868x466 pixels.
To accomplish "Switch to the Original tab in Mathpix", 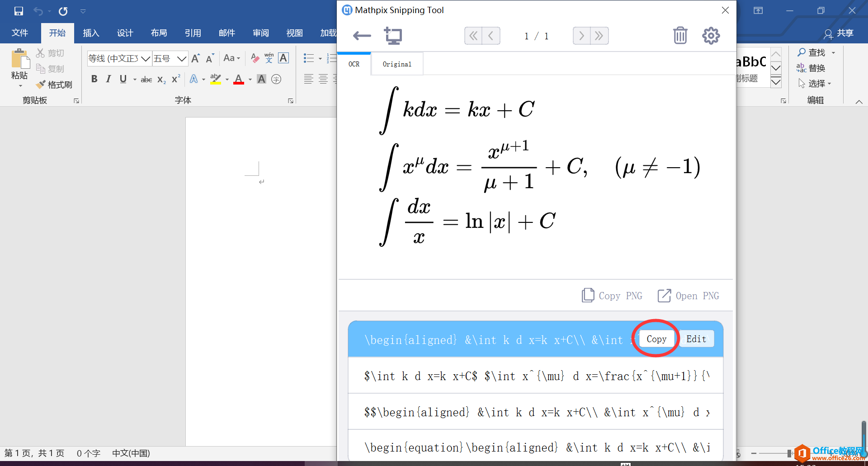I will (x=397, y=64).
